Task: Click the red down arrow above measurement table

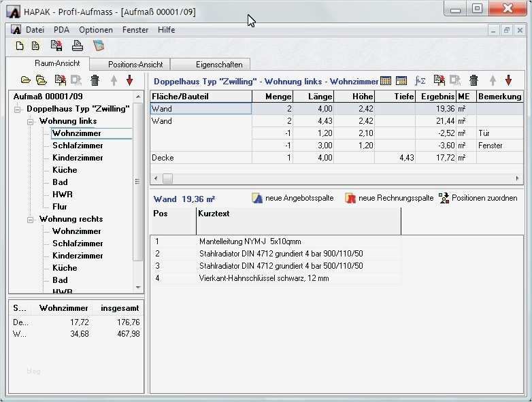Action: tap(508, 80)
